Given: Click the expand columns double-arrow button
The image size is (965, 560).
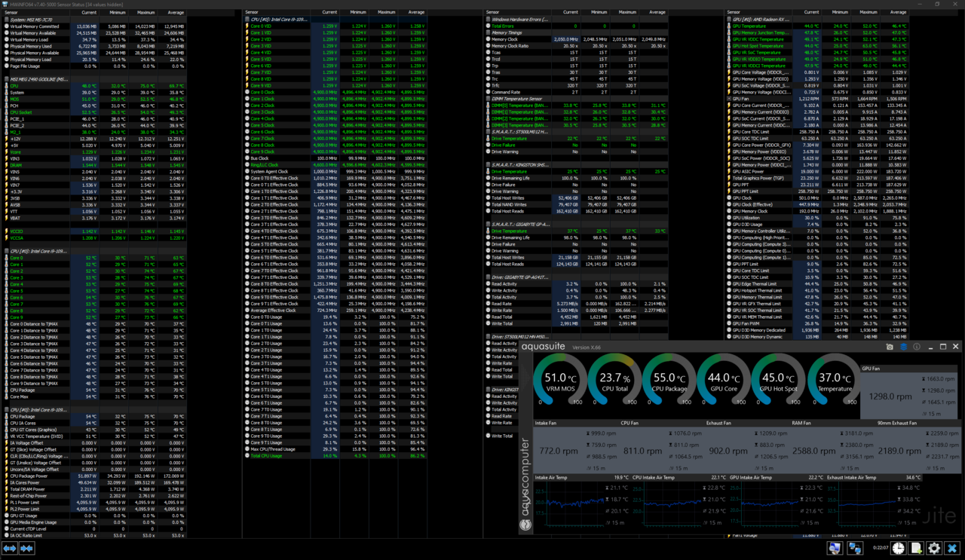Looking at the screenshot, I should click(10, 549).
